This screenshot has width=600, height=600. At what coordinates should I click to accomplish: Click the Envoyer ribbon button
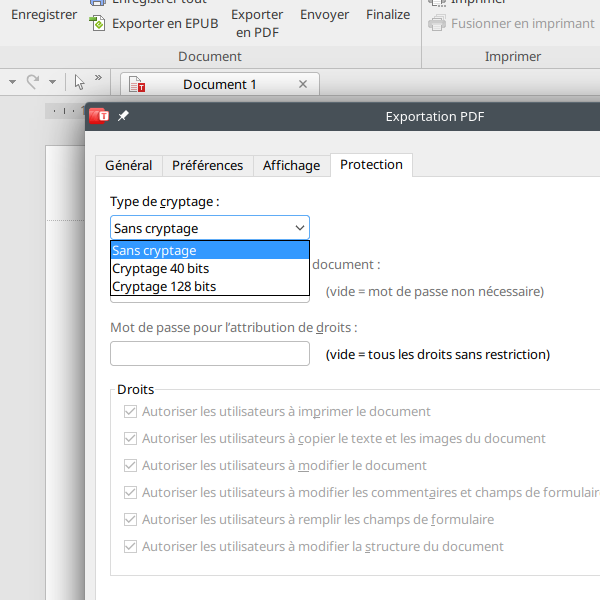[325, 15]
